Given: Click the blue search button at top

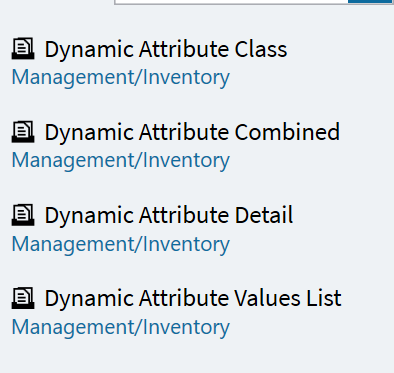Looking at the screenshot, I should [x=370, y=2].
